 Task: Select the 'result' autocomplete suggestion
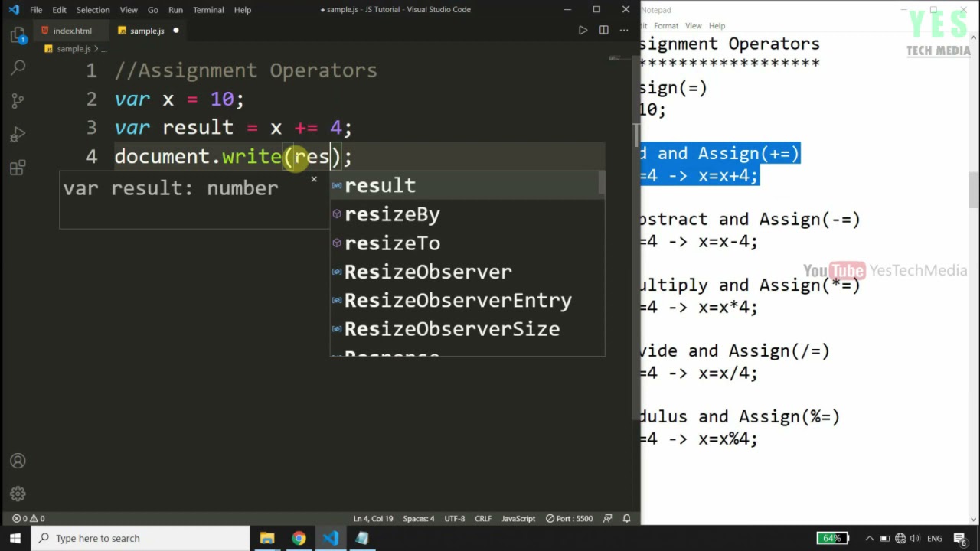tap(467, 185)
